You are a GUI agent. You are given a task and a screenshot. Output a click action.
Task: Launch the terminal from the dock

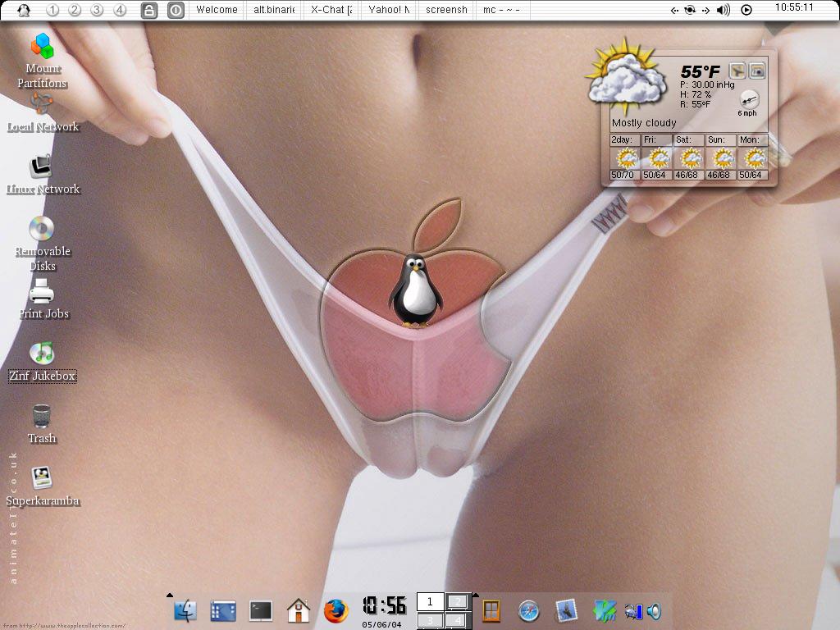[261, 610]
